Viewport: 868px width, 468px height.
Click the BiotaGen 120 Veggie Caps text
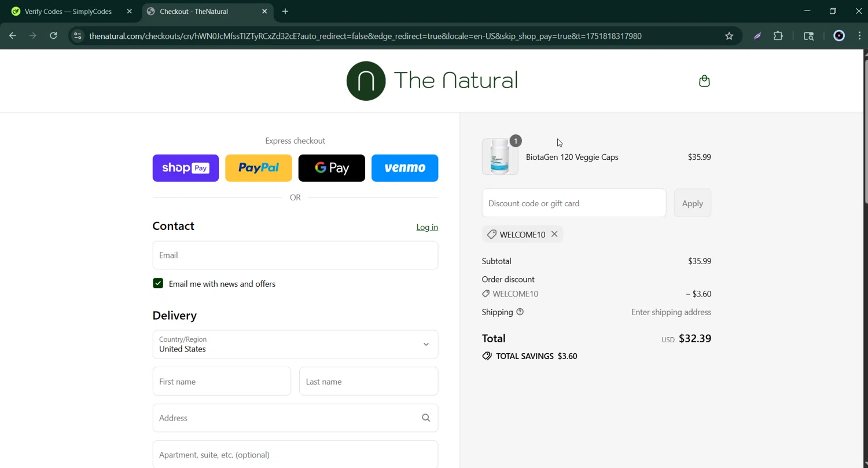[x=572, y=157]
